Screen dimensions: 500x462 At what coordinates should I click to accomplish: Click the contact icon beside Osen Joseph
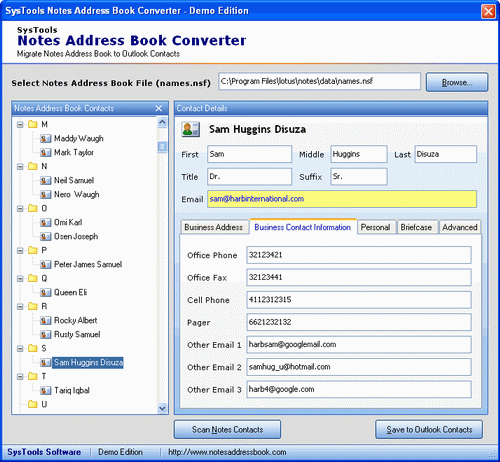pyautogui.click(x=45, y=236)
